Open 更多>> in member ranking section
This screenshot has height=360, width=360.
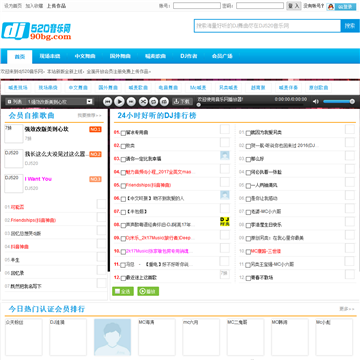tap(347, 309)
